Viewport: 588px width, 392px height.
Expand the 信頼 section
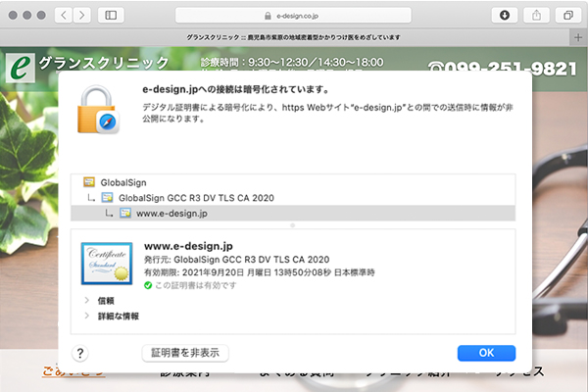86,300
